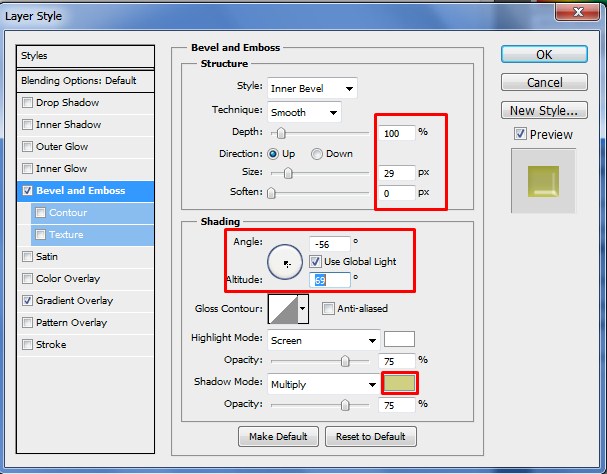Toggle the Preview checkbox
The width and height of the screenshot is (607, 474).
click(x=520, y=134)
